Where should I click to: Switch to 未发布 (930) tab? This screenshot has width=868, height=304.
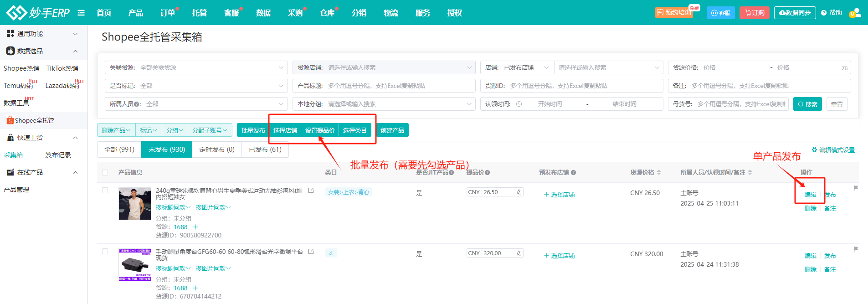[167, 149]
